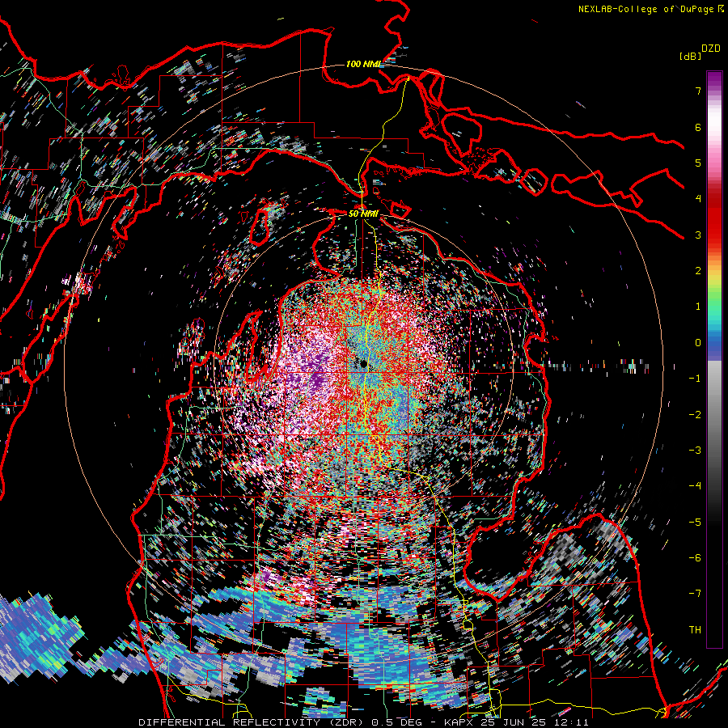
Task: Click the DZD product label above the scale
Action: 711,49
